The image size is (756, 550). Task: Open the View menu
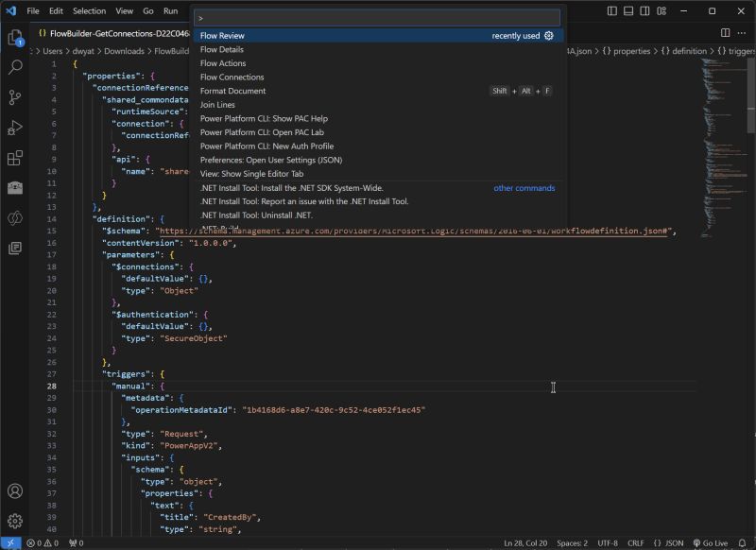124,10
